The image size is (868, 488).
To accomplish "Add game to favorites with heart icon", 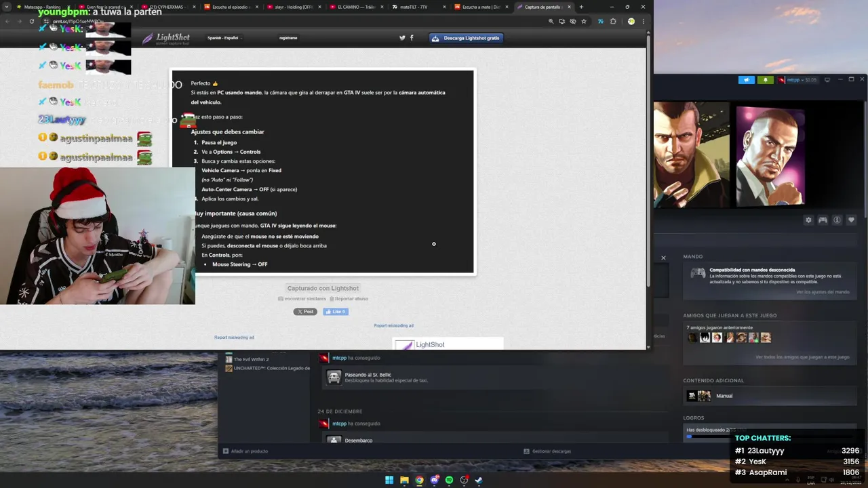I will click(x=851, y=220).
